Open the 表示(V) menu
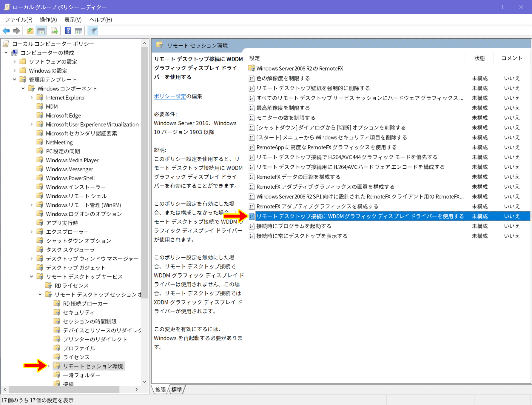The image size is (532, 405). click(x=73, y=20)
